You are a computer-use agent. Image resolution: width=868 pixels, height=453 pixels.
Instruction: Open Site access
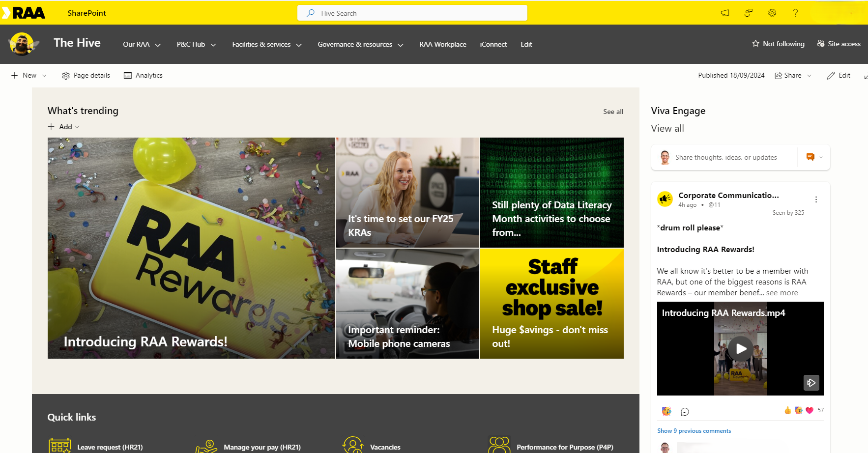point(839,44)
